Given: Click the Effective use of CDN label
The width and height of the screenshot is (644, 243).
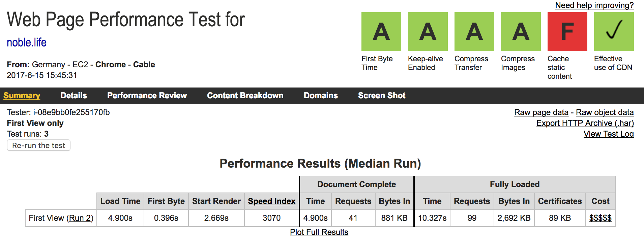Looking at the screenshot, I should [x=613, y=63].
